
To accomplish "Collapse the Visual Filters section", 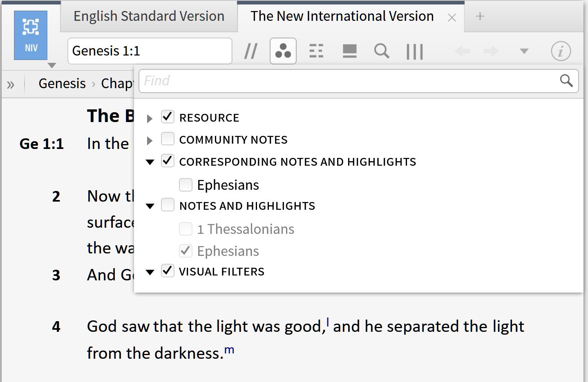I will click(150, 272).
